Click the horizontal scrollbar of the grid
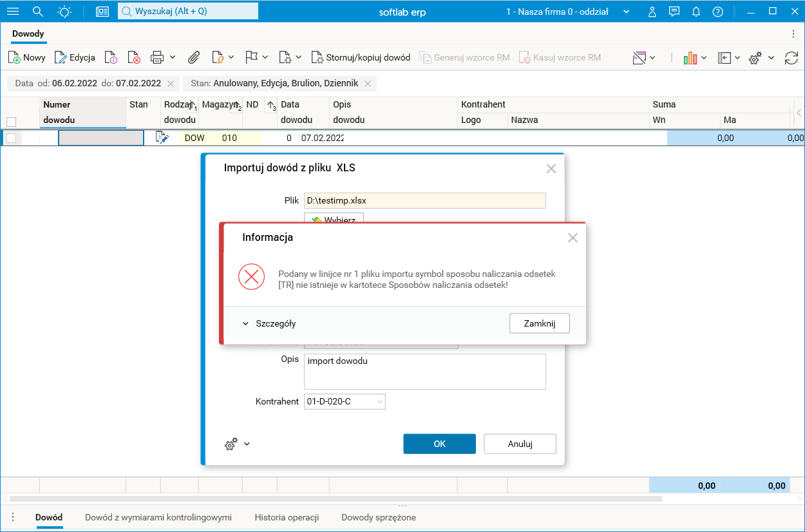Image resolution: width=805 pixels, height=532 pixels. tap(336, 499)
